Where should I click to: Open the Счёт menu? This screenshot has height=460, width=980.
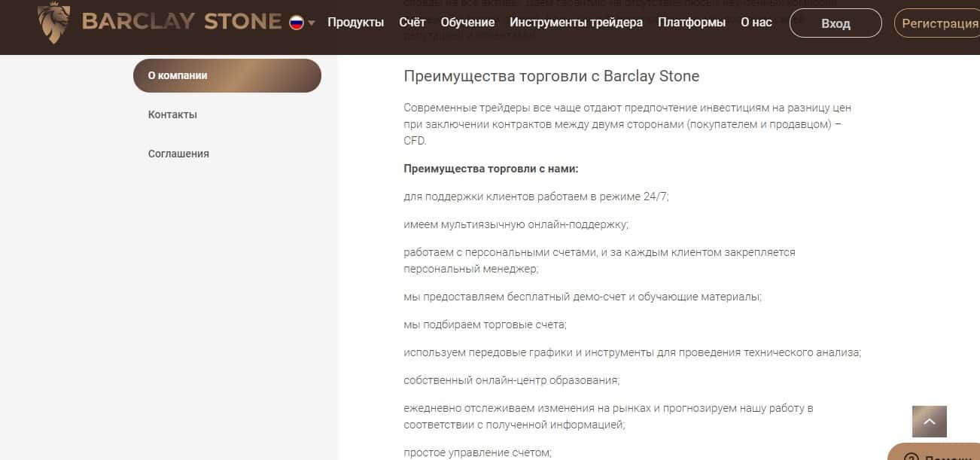point(412,23)
